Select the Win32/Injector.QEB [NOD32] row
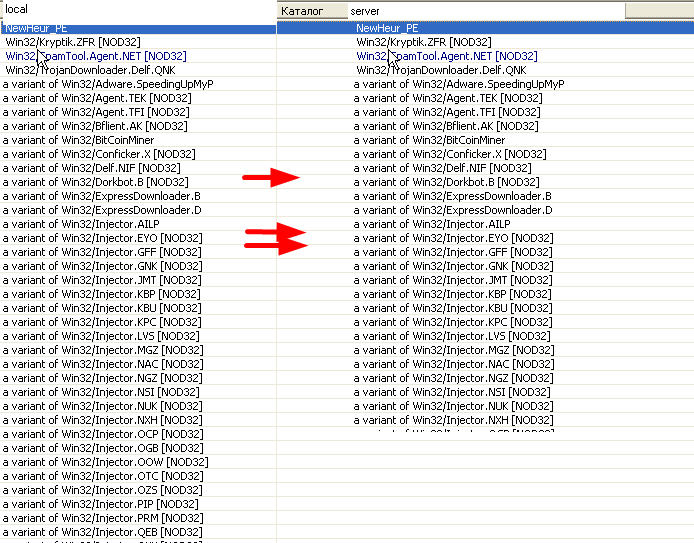This screenshot has width=694, height=543. pyautogui.click(x=102, y=533)
